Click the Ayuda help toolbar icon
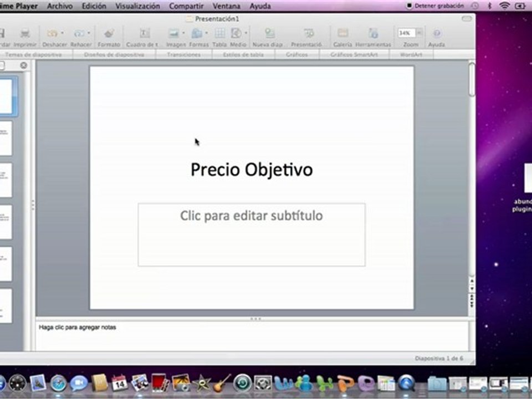The width and height of the screenshot is (532, 399). coord(437,33)
